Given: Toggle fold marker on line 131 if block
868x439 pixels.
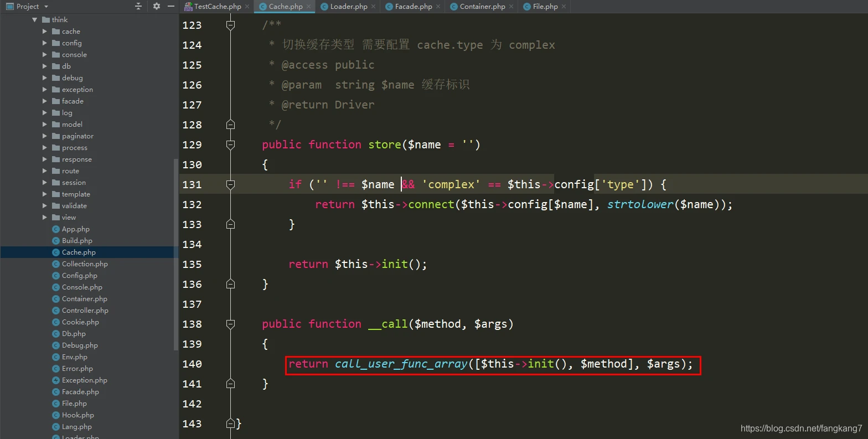Looking at the screenshot, I should click(x=231, y=184).
